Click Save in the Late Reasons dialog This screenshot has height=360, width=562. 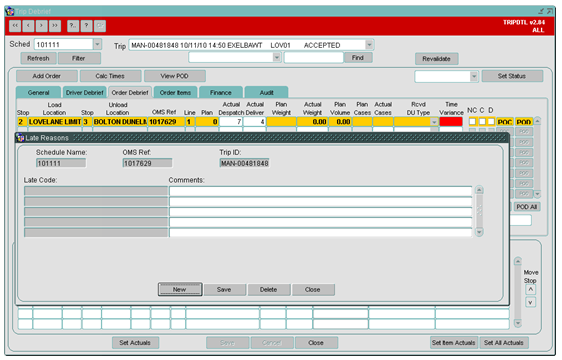(x=224, y=289)
